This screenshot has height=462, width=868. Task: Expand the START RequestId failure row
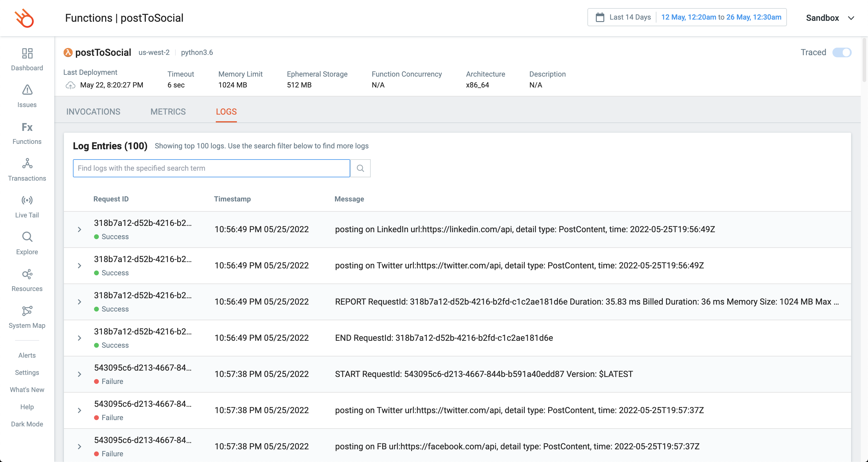point(80,374)
